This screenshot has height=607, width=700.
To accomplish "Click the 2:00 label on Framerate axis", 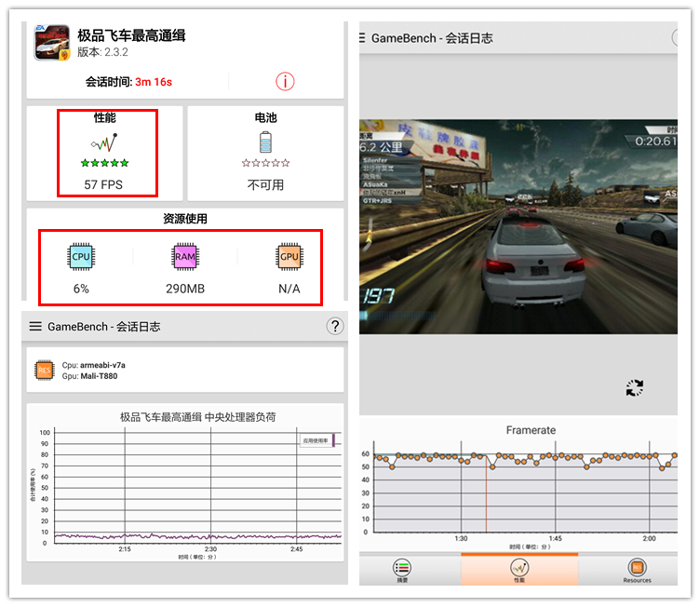I will pyautogui.click(x=649, y=538).
